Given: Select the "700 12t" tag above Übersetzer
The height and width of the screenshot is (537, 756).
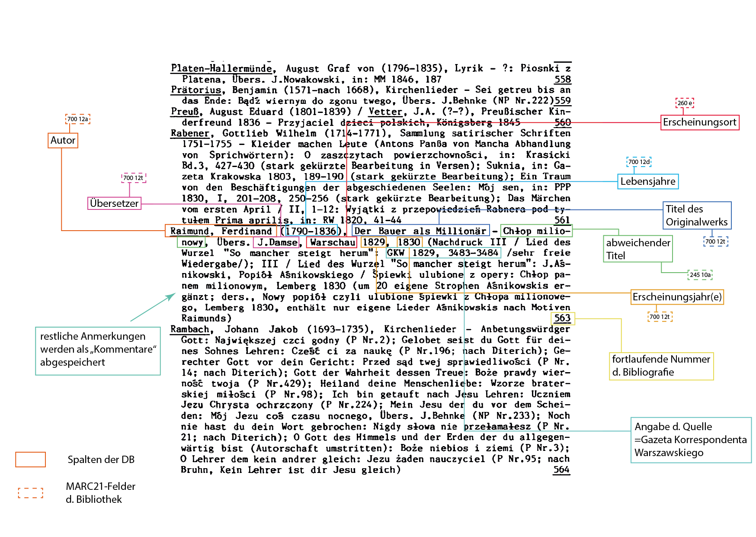Looking at the screenshot, I should coord(134,177).
